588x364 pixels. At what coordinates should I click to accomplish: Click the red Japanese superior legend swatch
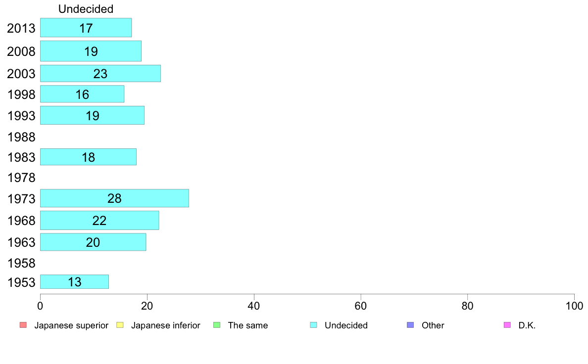(x=23, y=325)
